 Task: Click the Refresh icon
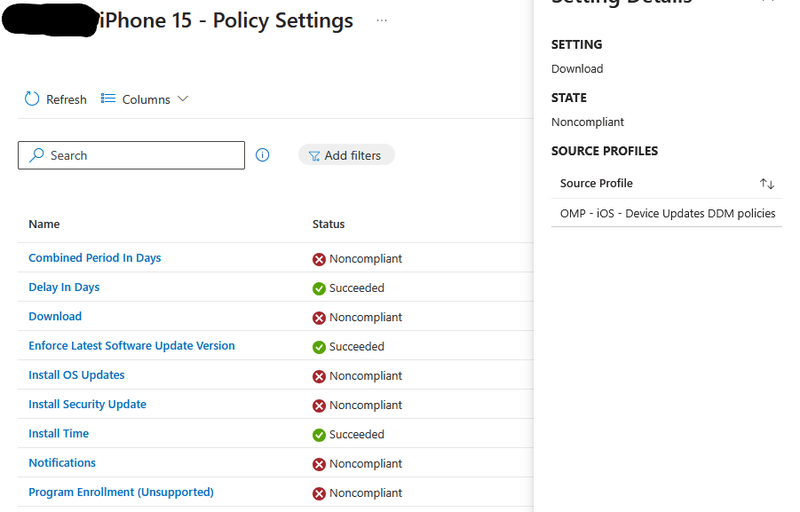coord(32,99)
